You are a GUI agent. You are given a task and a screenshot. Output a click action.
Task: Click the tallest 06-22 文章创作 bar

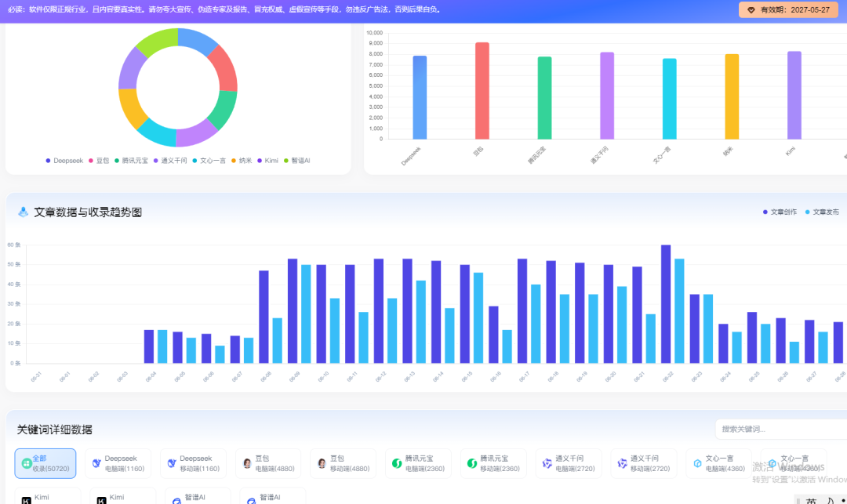click(666, 304)
